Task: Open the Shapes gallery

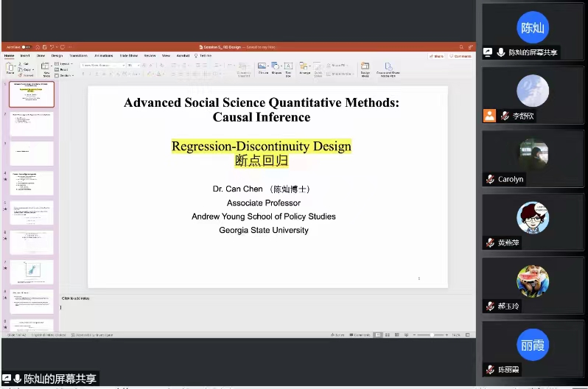Action: [x=276, y=67]
